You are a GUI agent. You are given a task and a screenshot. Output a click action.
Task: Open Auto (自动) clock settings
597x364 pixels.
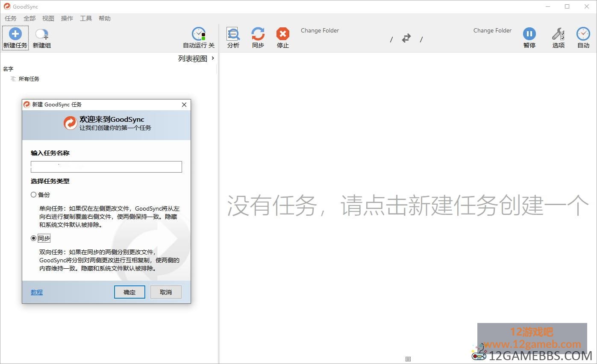coord(583,34)
